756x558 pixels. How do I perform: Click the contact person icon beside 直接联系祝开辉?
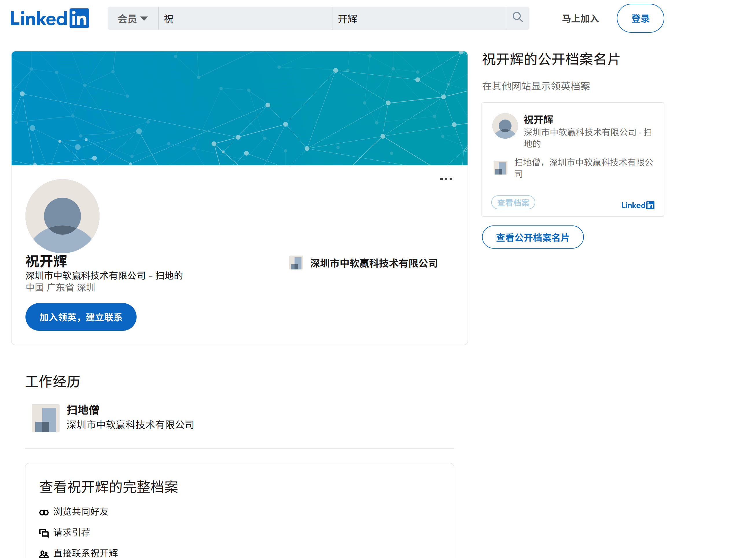click(x=44, y=553)
